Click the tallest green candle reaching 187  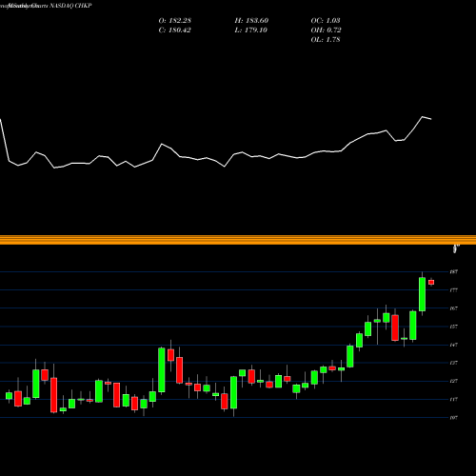point(422,294)
